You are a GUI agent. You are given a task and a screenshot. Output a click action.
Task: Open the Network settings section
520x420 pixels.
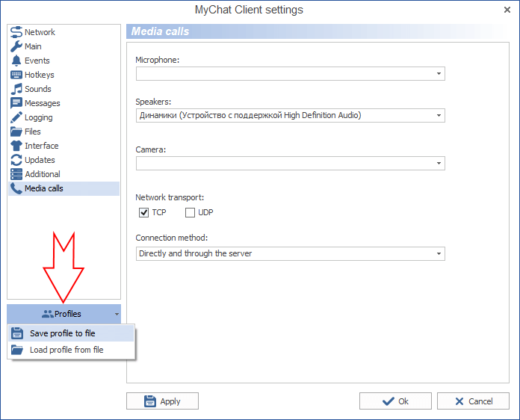click(x=16, y=32)
